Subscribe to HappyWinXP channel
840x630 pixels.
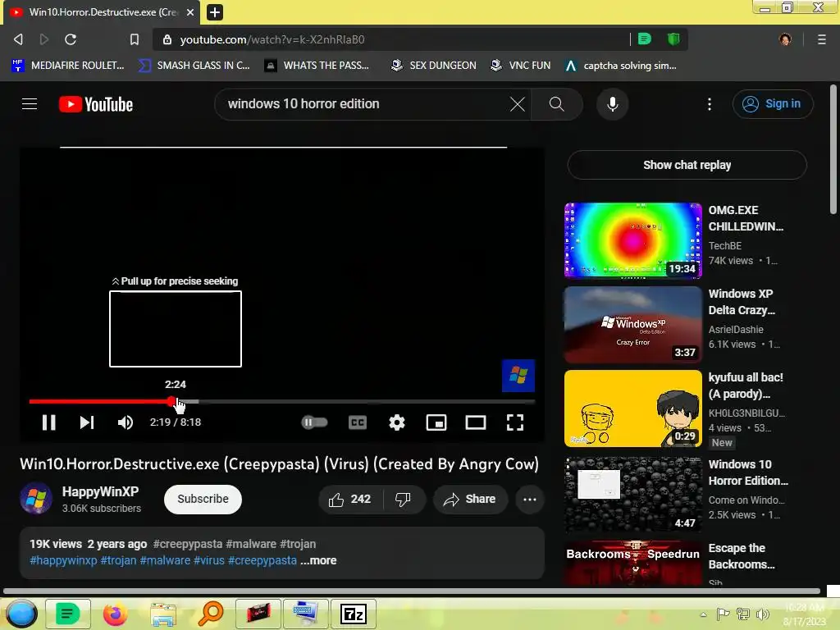coord(203,499)
